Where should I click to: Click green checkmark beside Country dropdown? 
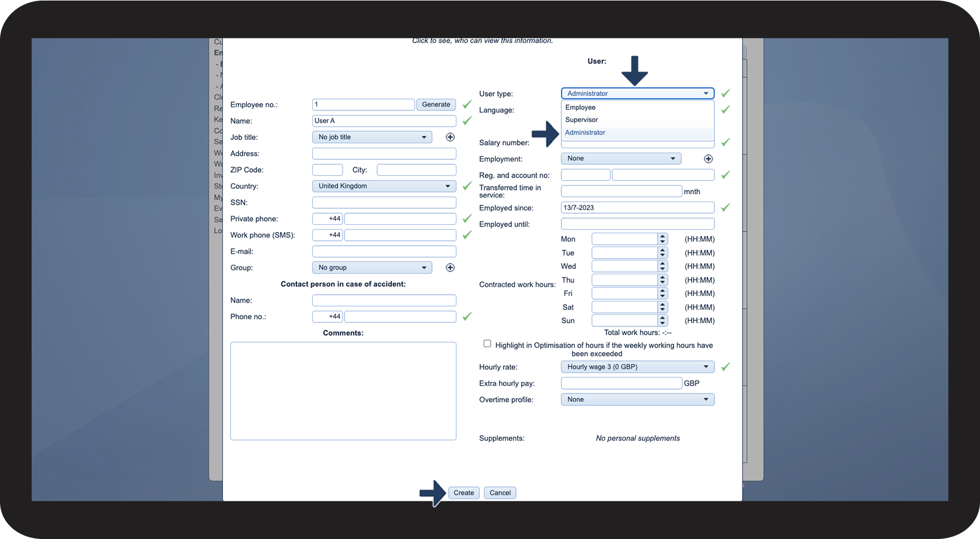pos(467,186)
